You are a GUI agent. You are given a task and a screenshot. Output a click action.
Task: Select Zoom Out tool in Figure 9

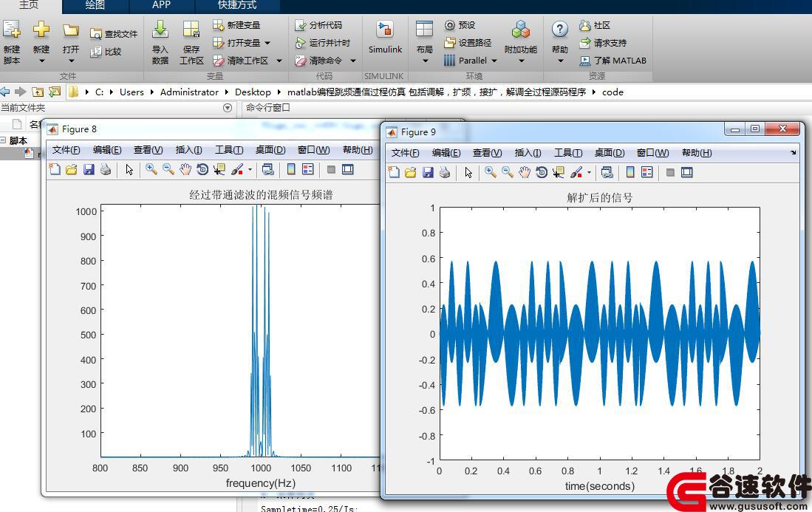point(508,172)
